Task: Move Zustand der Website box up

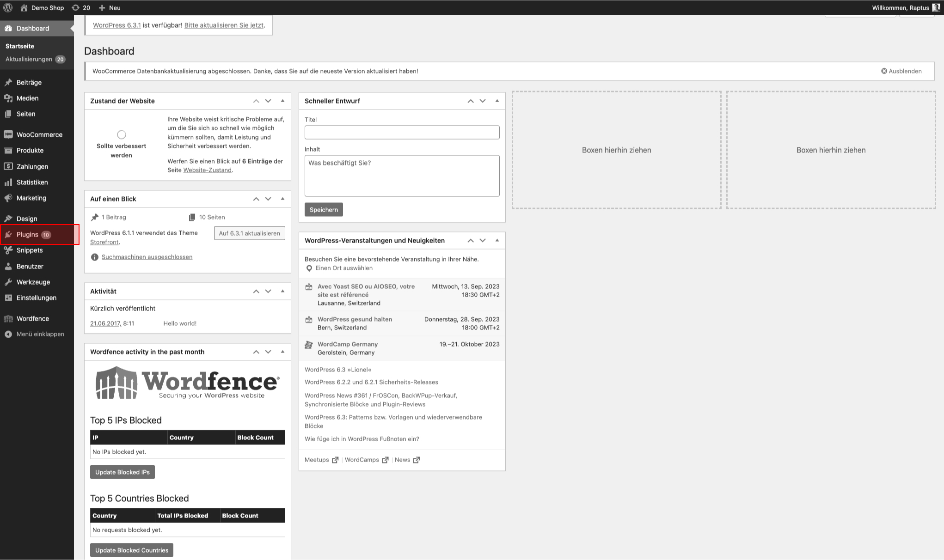Action: point(256,101)
